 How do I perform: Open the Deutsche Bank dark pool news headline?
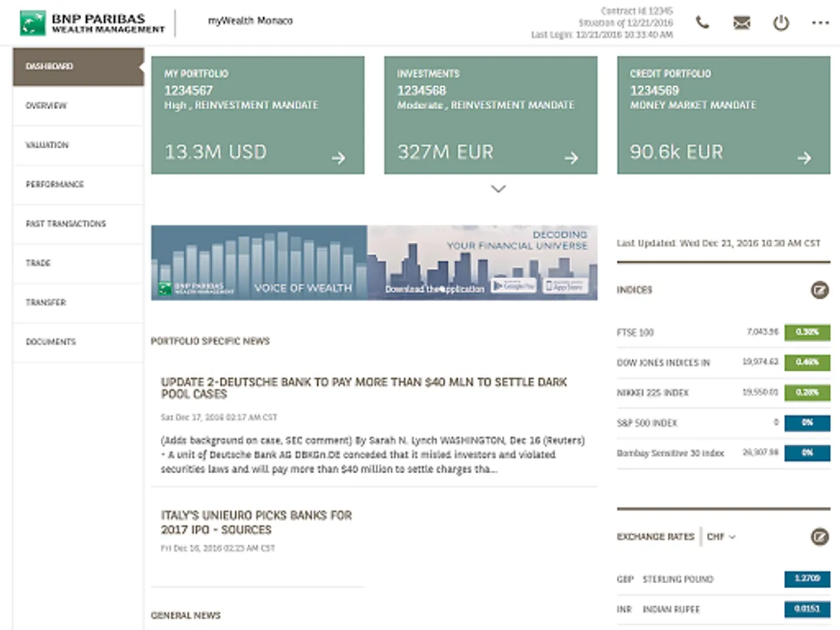point(364,388)
